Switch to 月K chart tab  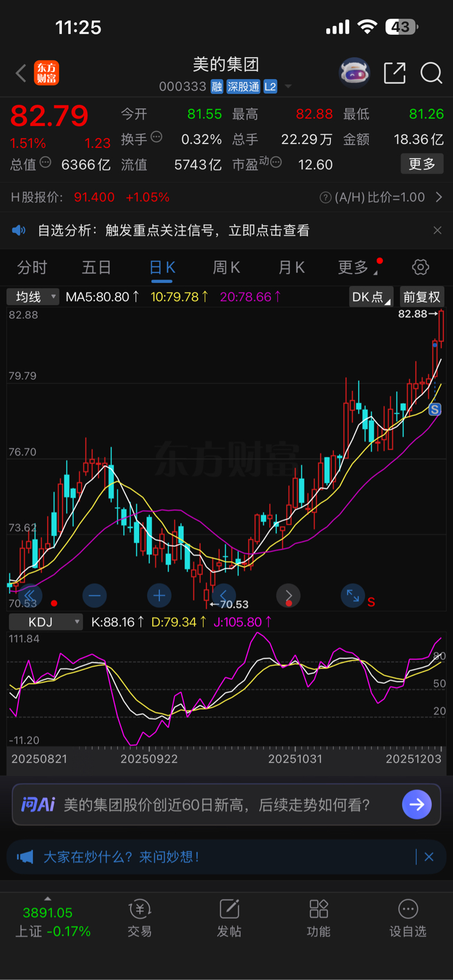[291, 268]
